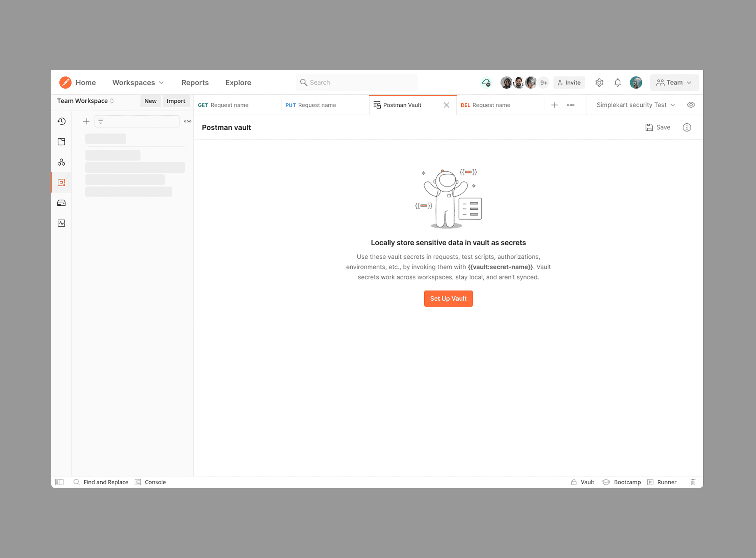Open the notifications bell
The image size is (756, 558).
click(618, 82)
